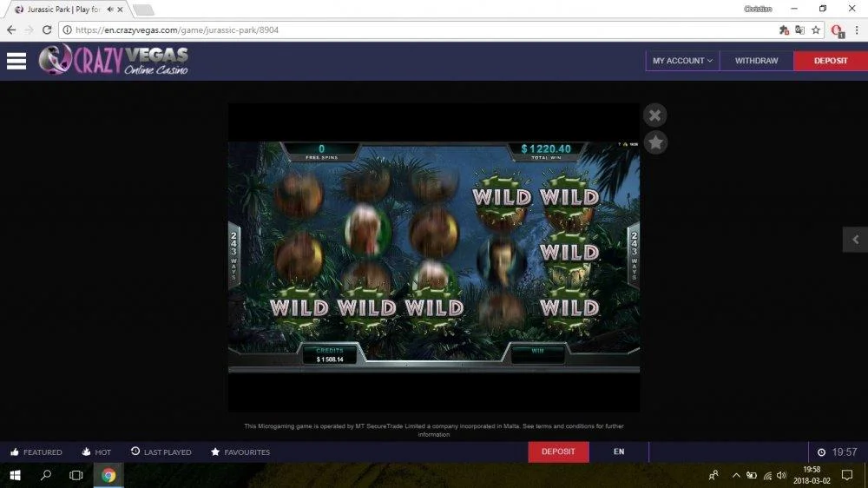The width and height of the screenshot is (868, 488).
Task: Open the red browser extension icon
Action: pos(837,30)
